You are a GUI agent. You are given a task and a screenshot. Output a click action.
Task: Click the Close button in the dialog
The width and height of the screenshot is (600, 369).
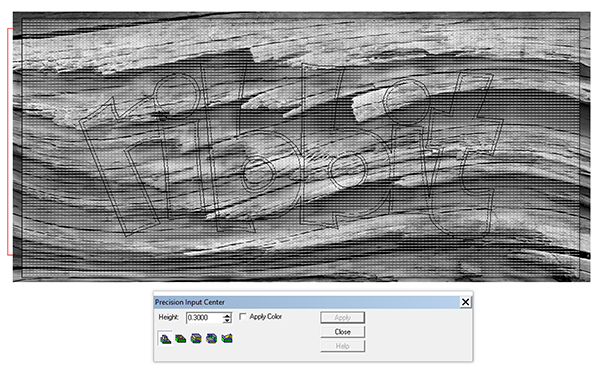(342, 331)
